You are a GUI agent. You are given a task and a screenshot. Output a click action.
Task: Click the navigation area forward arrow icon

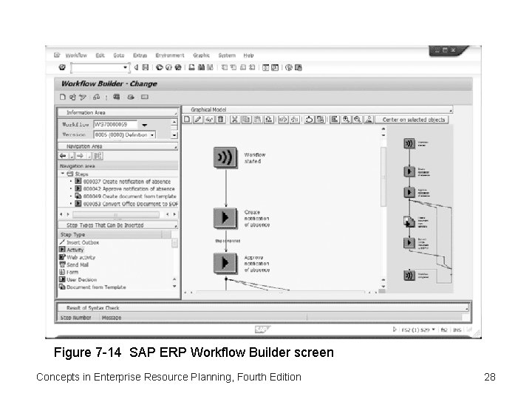(x=80, y=156)
